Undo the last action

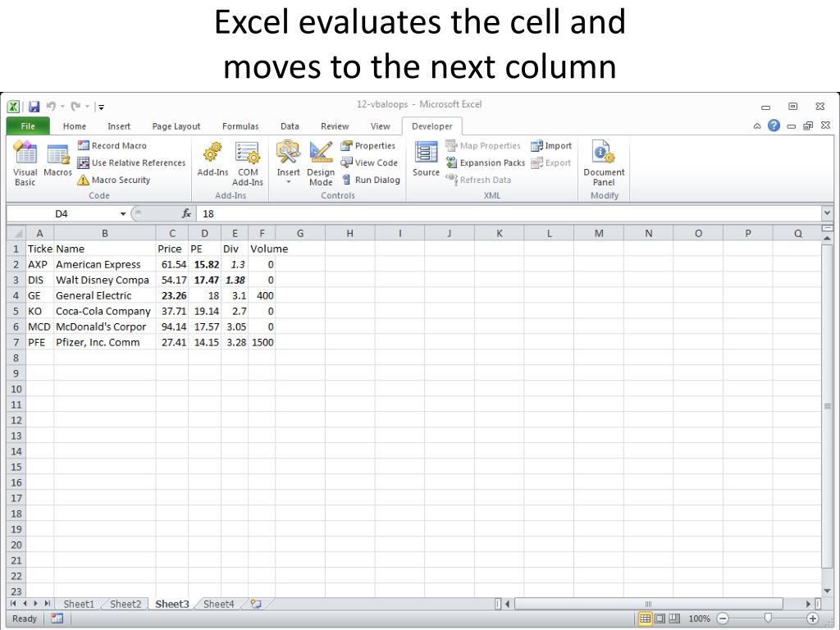51,106
